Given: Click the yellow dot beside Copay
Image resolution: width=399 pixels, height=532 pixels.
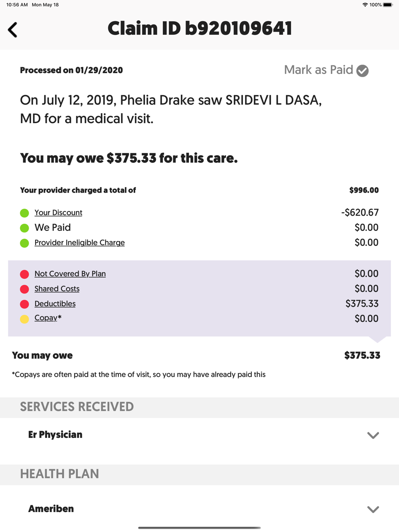Looking at the screenshot, I should pos(24,319).
